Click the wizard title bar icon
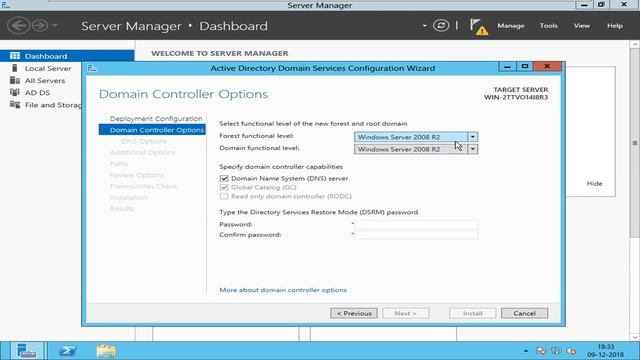The image size is (640, 360). (92, 68)
